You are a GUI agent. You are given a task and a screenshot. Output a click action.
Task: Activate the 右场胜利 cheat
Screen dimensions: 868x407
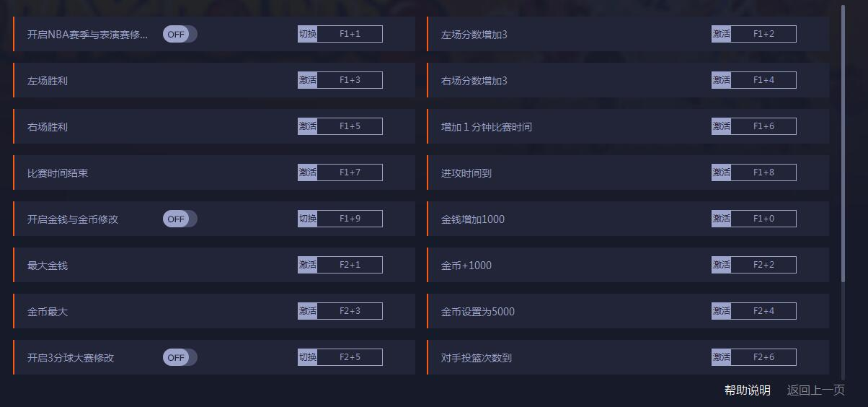point(308,126)
